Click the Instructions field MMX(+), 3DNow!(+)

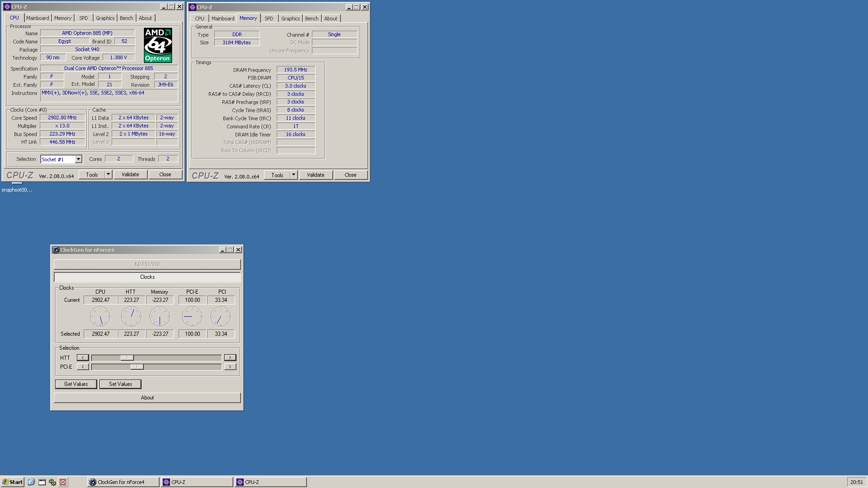109,95
